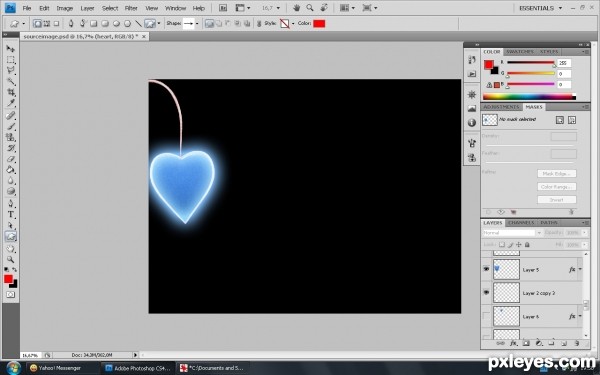Switch to the Paths tab

point(549,223)
